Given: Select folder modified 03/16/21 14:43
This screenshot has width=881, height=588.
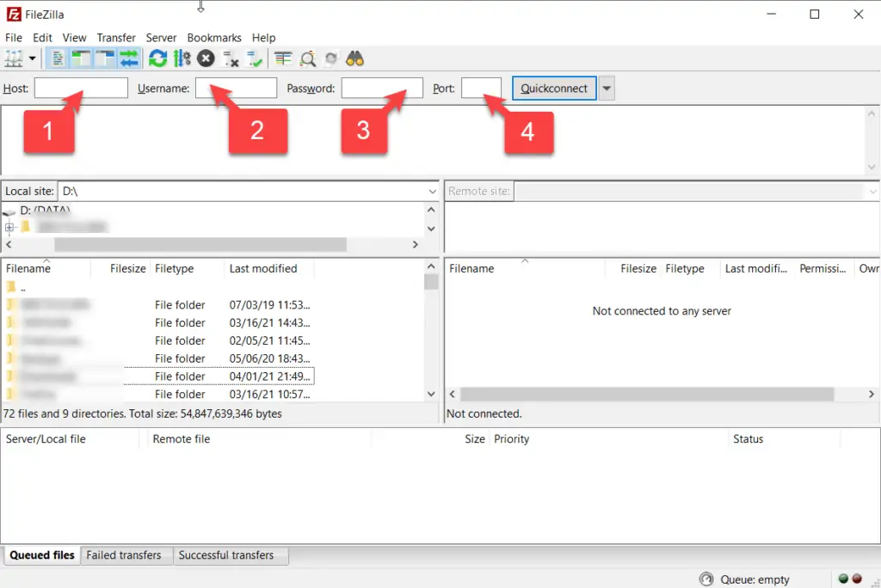Looking at the screenshot, I should [x=158, y=323].
